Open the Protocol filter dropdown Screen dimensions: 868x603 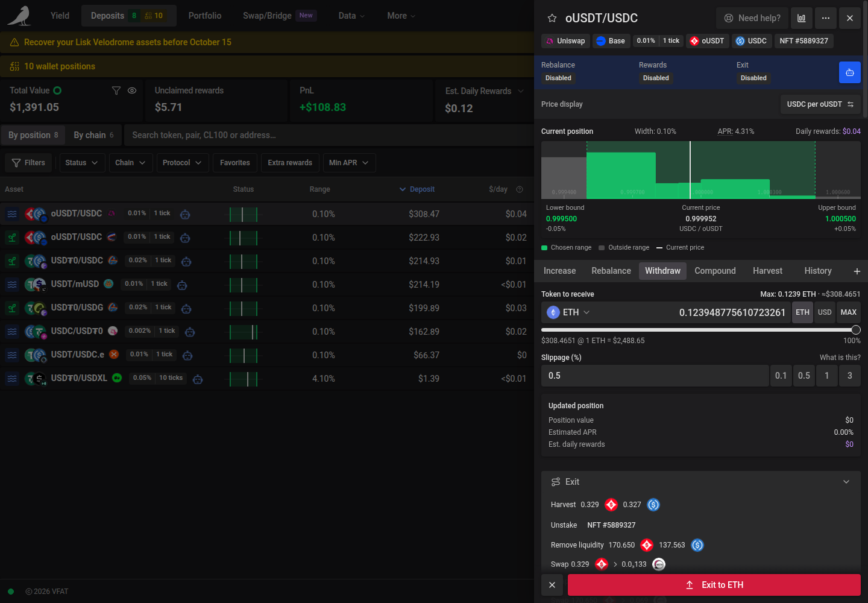[x=183, y=163]
